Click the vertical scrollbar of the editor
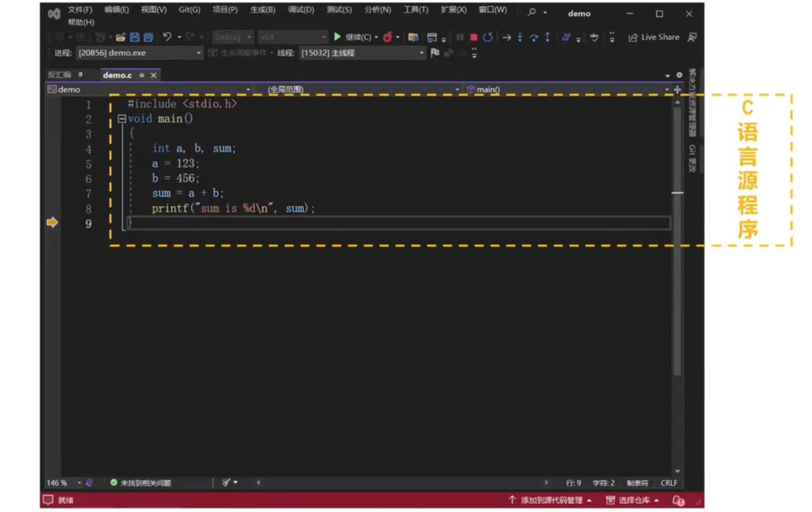The height and width of the screenshot is (512, 812). pyautogui.click(x=677, y=283)
